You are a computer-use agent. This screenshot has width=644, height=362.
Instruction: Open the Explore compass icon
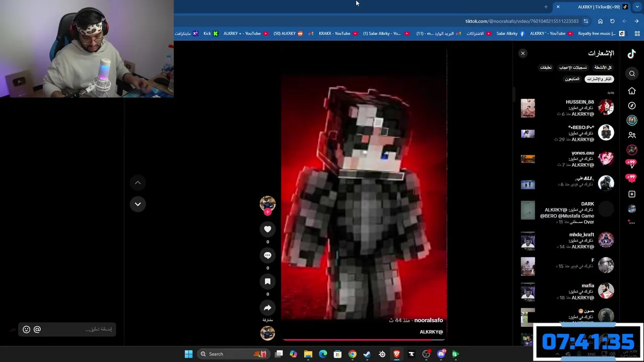click(x=632, y=106)
